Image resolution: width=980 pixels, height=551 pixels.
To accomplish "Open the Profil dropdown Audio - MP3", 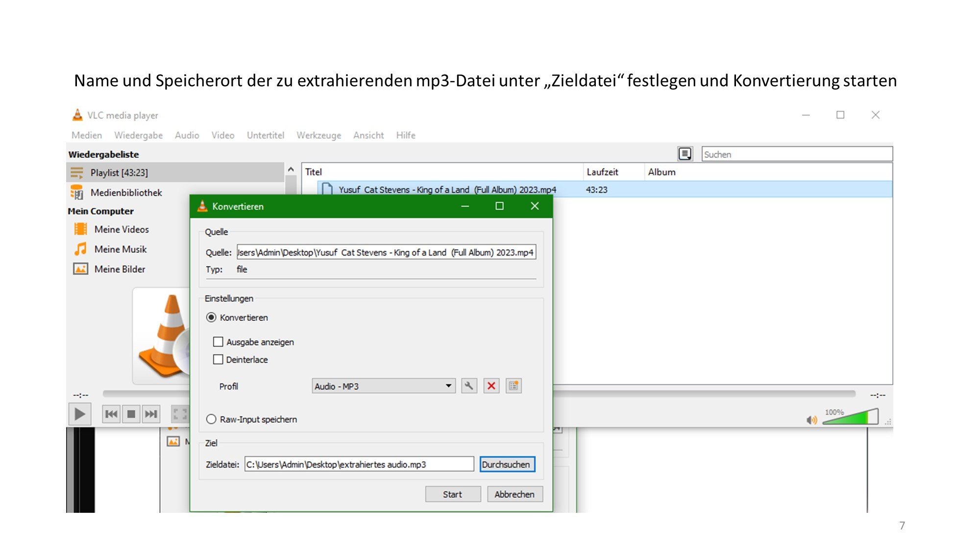I will (x=383, y=386).
